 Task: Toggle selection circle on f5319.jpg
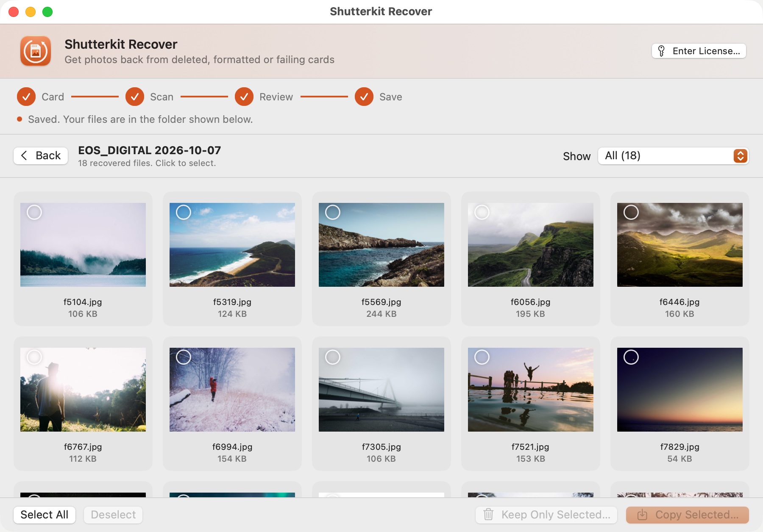pyautogui.click(x=184, y=212)
